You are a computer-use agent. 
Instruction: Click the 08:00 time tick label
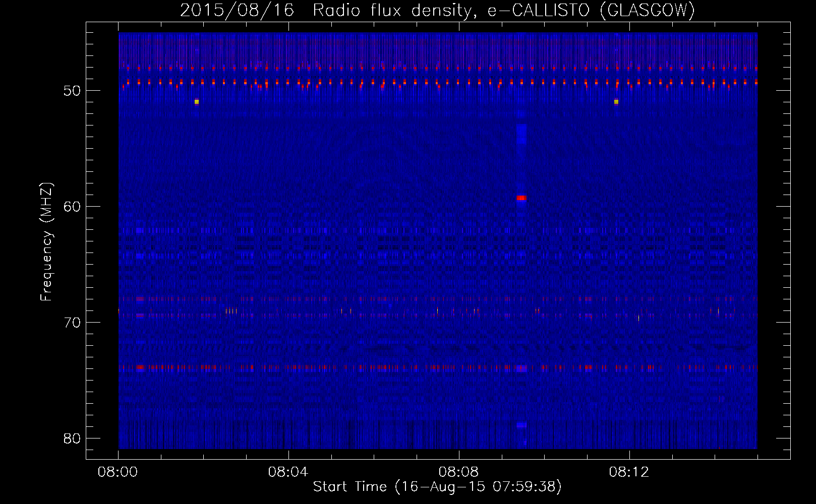(119, 472)
